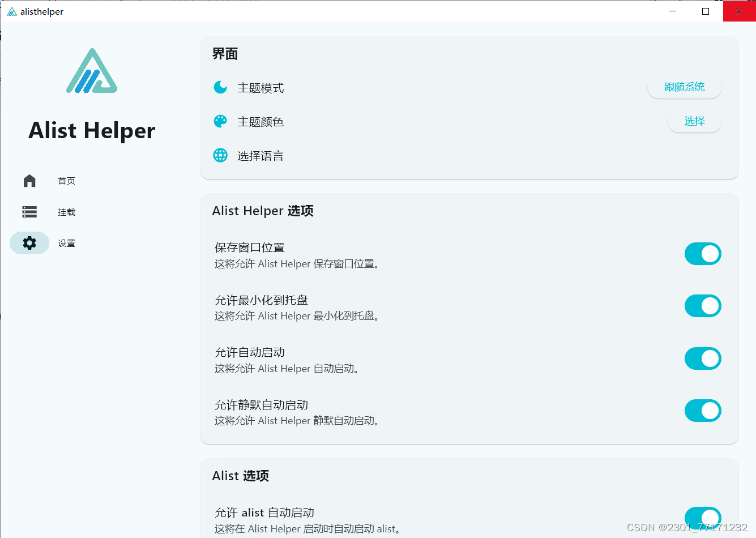Click the 主题颜色 label
The image size is (756, 538).
point(260,122)
